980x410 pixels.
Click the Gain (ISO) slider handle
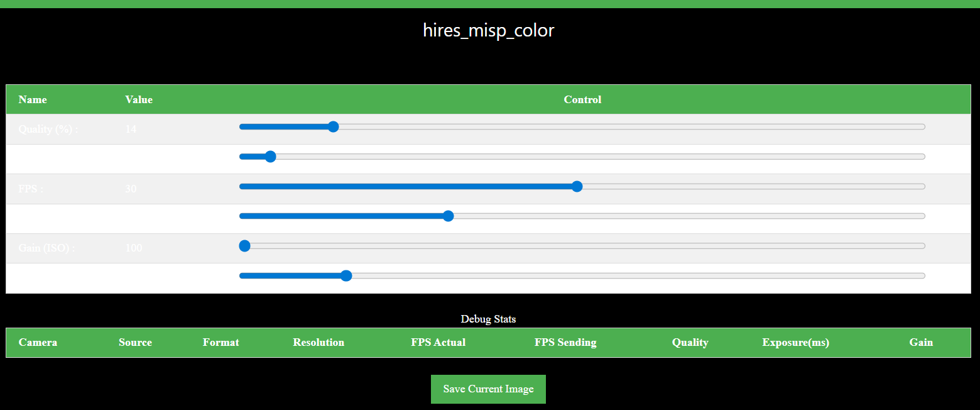245,246
